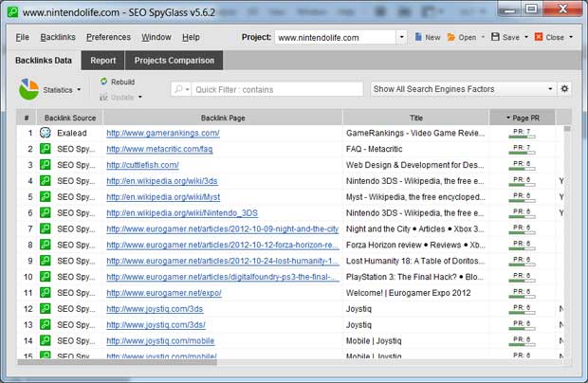Expand the Save button dropdown arrow
Screen dimensions: 588x383
pos(526,37)
